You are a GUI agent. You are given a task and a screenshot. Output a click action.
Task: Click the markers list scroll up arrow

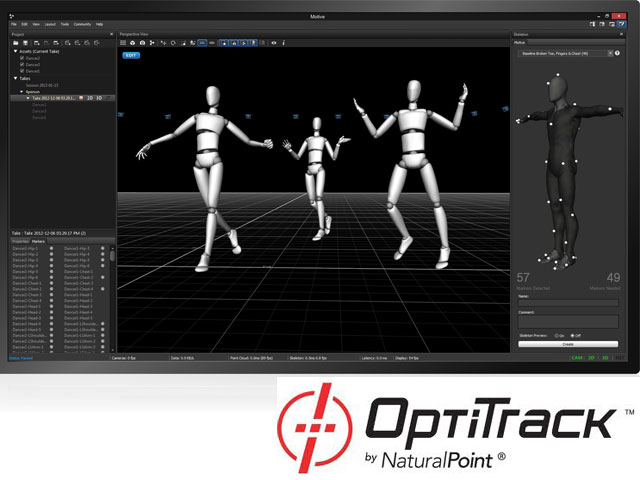[112, 248]
